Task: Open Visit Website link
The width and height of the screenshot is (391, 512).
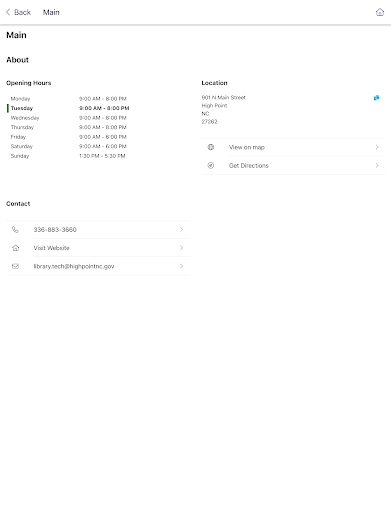Action: point(51,248)
